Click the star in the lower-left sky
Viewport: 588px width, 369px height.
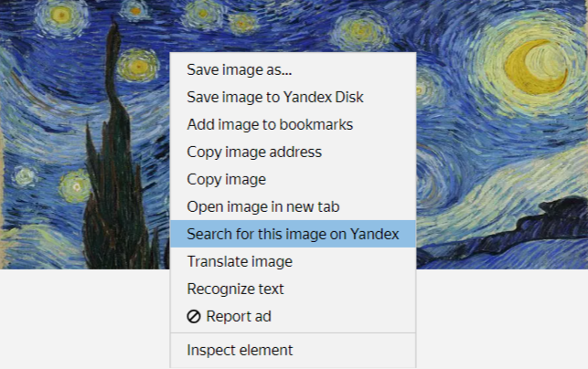point(73,187)
